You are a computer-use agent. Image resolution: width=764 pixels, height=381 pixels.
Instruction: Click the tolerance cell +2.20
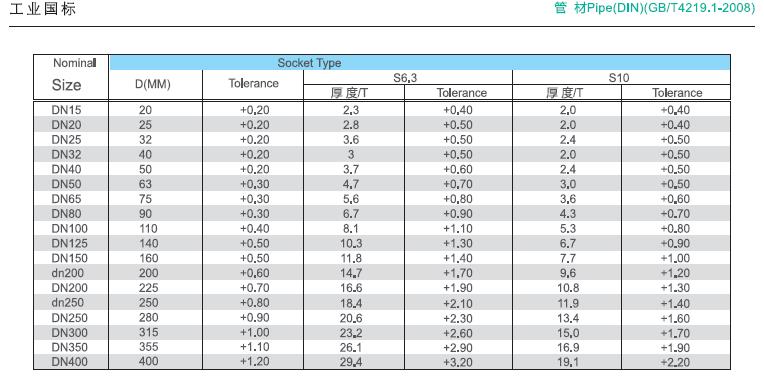675,362
